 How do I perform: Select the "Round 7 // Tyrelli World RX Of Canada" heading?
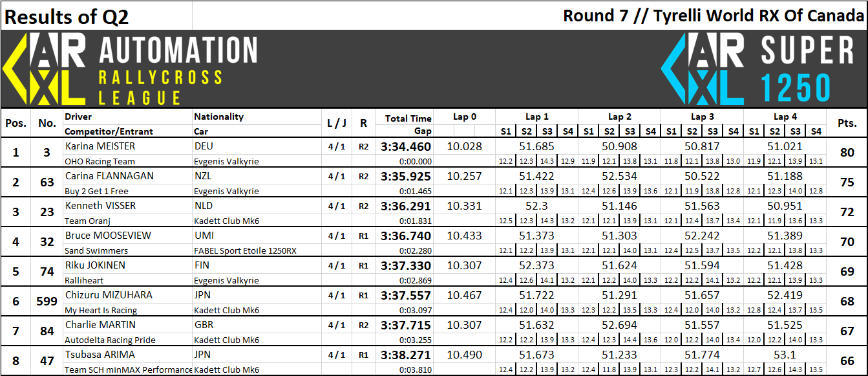(713, 16)
